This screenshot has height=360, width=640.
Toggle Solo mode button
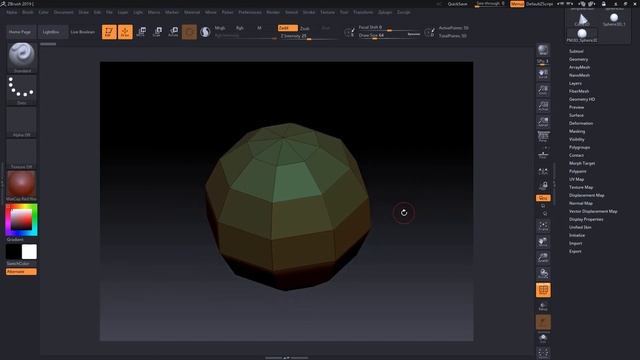click(x=543, y=338)
